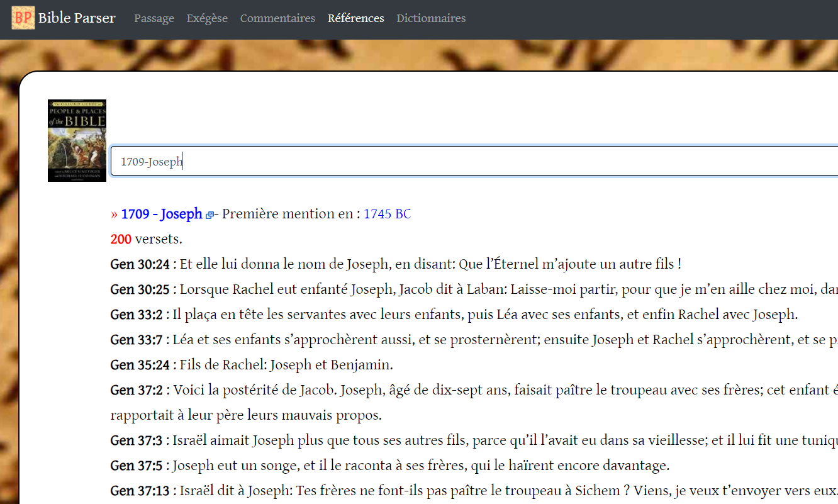The width and height of the screenshot is (838, 504).
Task: Click the Bible Parser BP logo icon
Action: click(23, 18)
